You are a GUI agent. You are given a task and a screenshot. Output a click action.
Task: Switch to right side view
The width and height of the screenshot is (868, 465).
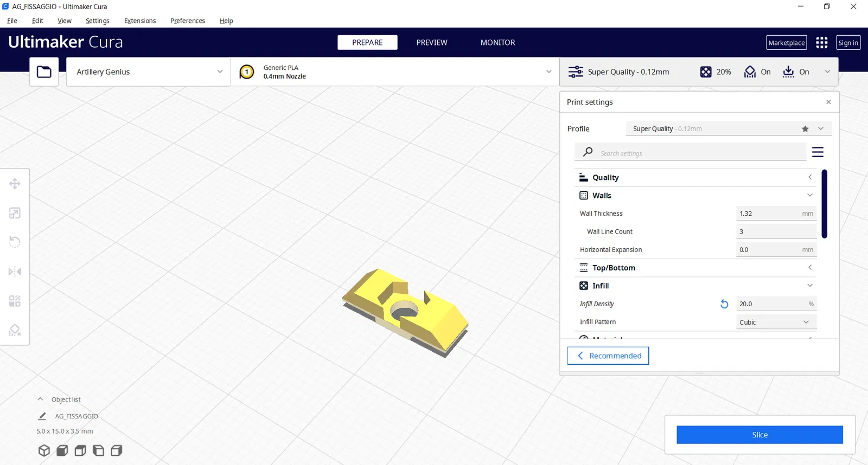click(x=116, y=450)
